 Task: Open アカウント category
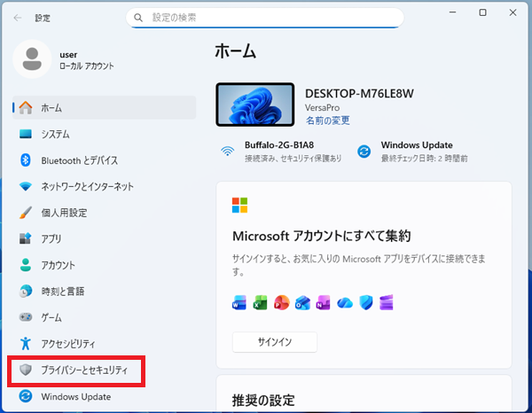click(104, 265)
